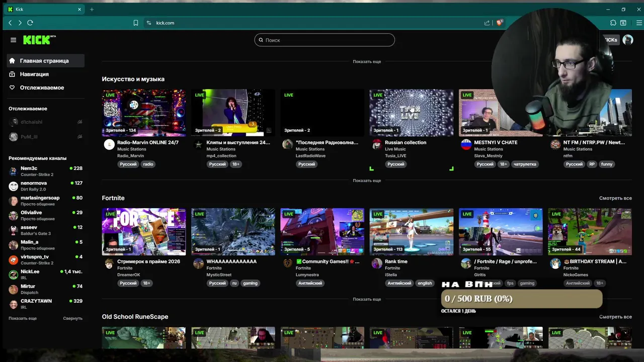
Task: Click MESTNYI V CHATE Russian flag avatar
Action: [466, 145]
